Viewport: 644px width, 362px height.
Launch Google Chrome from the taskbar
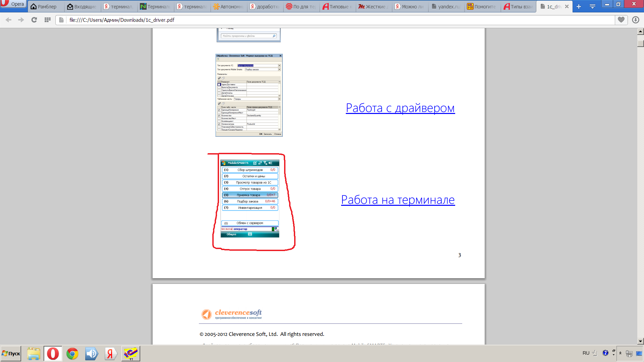(x=72, y=354)
